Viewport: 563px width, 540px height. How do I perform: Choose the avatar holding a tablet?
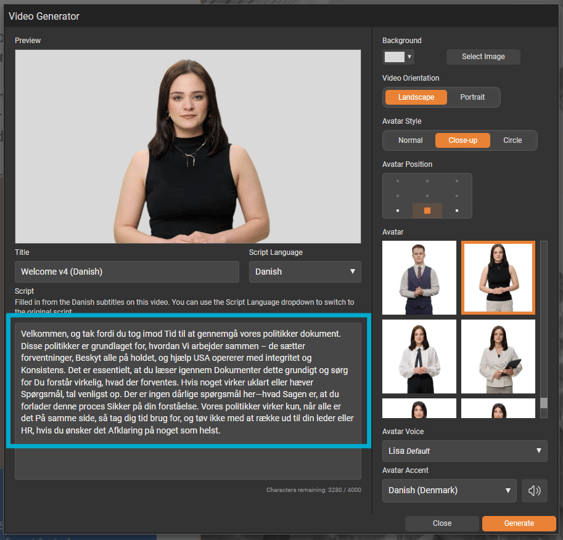pyautogui.click(x=498, y=357)
